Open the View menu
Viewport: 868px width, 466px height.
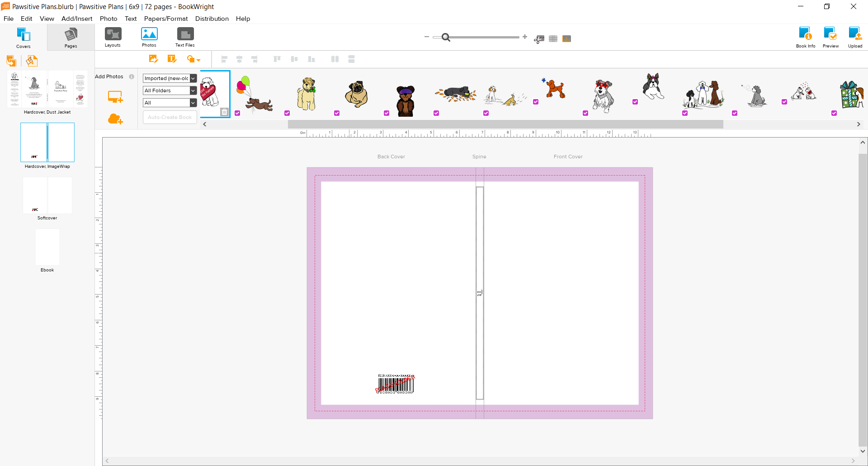click(47, 19)
